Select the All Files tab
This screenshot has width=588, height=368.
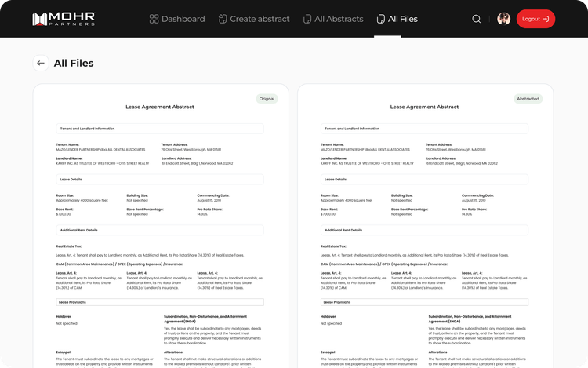tap(397, 19)
